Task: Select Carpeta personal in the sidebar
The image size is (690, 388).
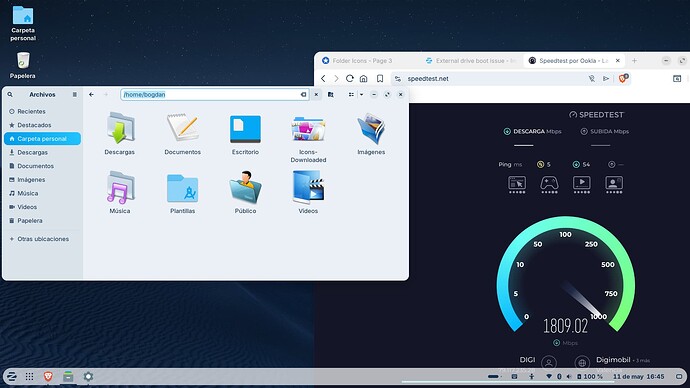Action: point(42,139)
